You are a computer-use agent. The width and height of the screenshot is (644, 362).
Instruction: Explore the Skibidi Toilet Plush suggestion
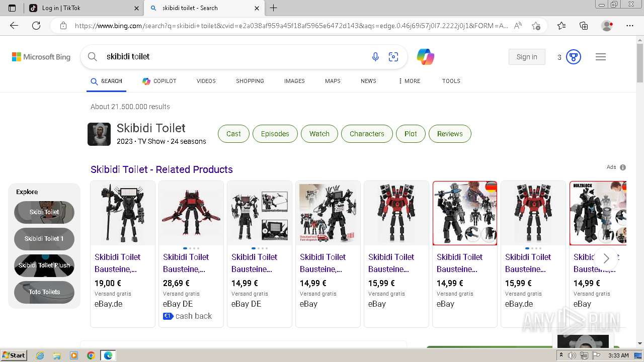pyautogui.click(x=44, y=265)
